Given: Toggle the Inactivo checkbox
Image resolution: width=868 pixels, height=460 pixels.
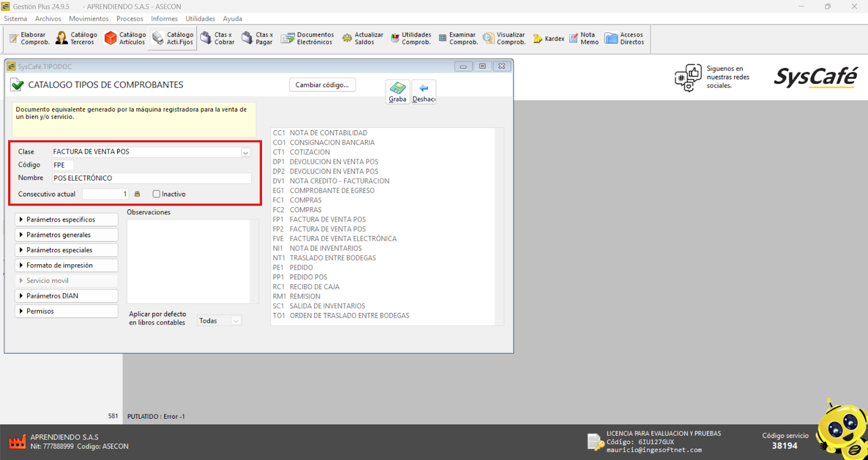Looking at the screenshot, I should [x=157, y=194].
